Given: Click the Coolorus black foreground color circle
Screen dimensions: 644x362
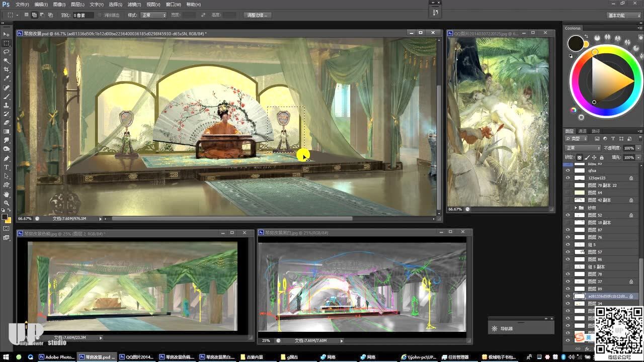Looking at the screenshot, I should pos(576,43).
